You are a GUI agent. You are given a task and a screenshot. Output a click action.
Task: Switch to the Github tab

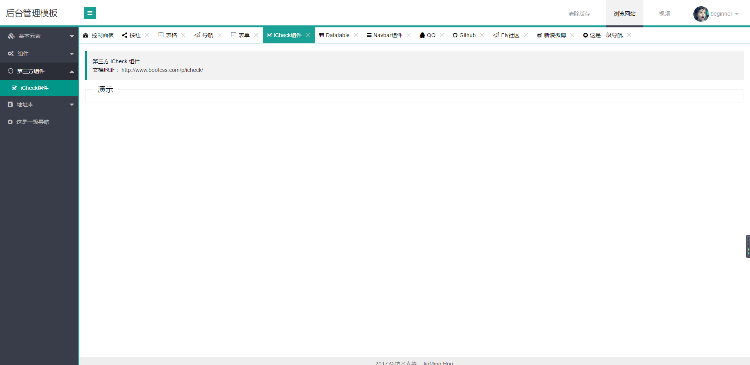tap(468, 35)
